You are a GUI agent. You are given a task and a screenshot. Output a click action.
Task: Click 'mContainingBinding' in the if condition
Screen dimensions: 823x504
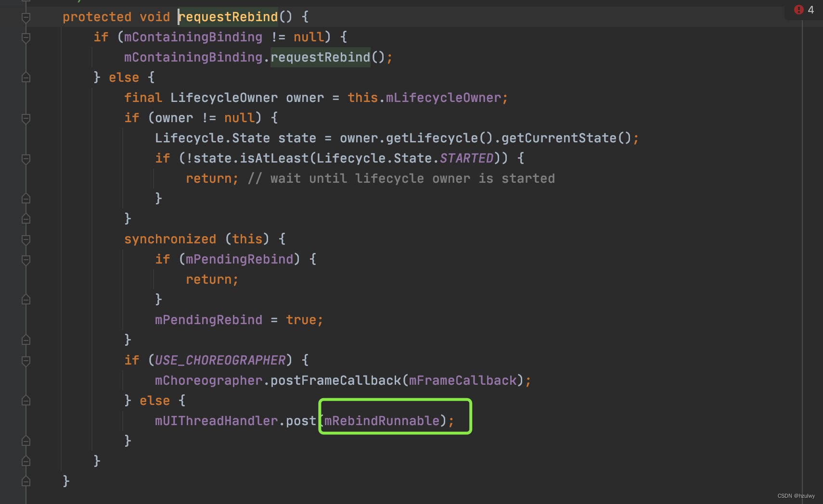click(193, 37)
